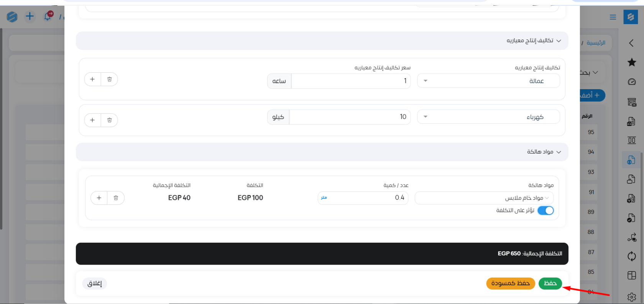Delete the كهرباء production cost row
Image resolution: width=644 pixels, height=304 pixels.
pos(109,120)
